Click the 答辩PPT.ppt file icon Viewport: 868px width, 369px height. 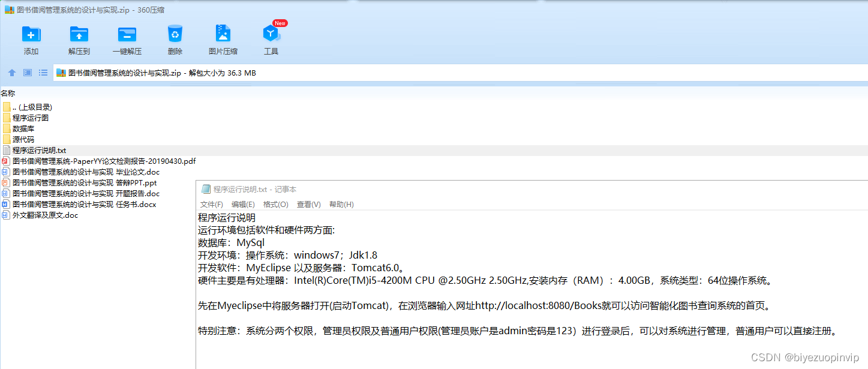(6, 182)
